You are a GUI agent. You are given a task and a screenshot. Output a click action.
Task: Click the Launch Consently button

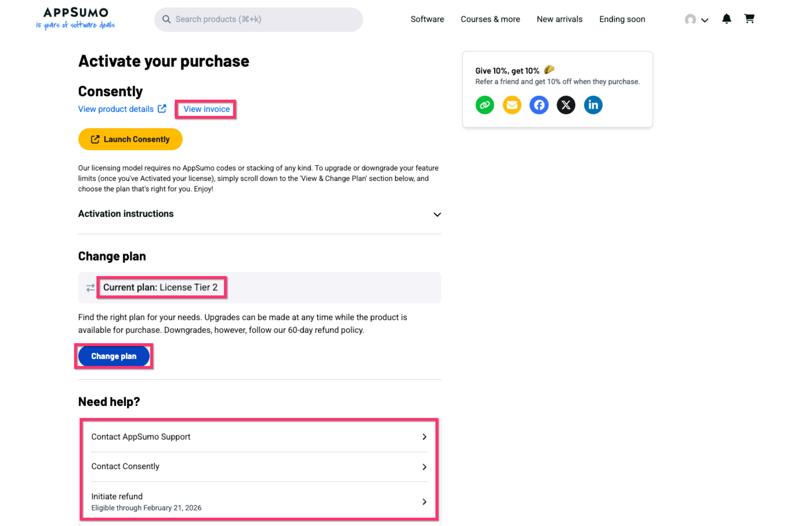tap(130, 139)
